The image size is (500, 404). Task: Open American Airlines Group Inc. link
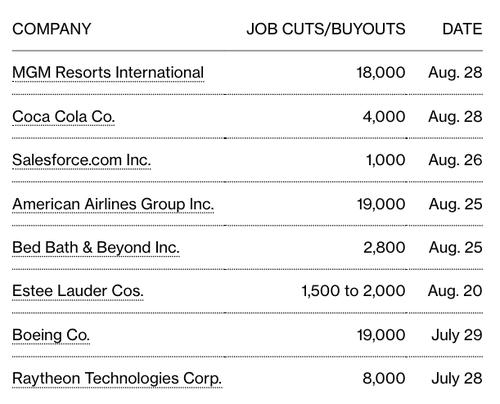coord(113,204)
